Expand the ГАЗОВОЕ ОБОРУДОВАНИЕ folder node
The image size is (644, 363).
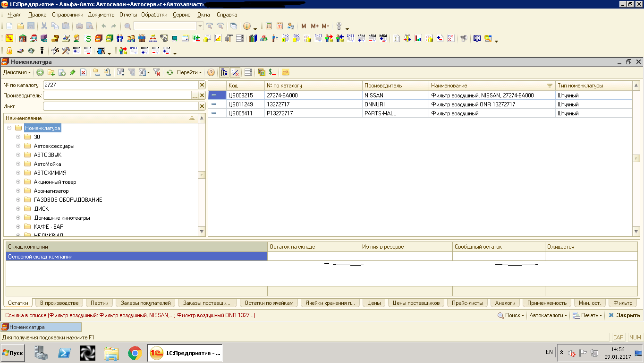tap(18, 200)
